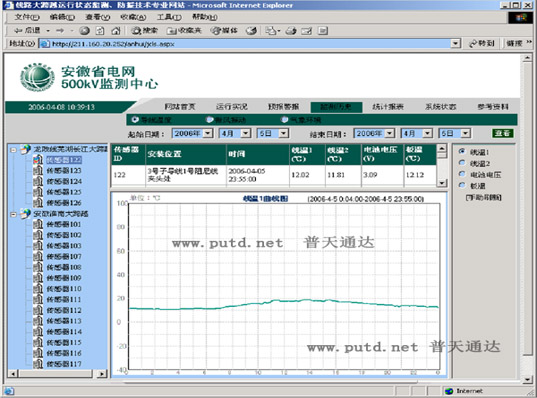Click the icon beside 传感器101
The width and height of the screenshot is (537, 398).
(38, 224)
